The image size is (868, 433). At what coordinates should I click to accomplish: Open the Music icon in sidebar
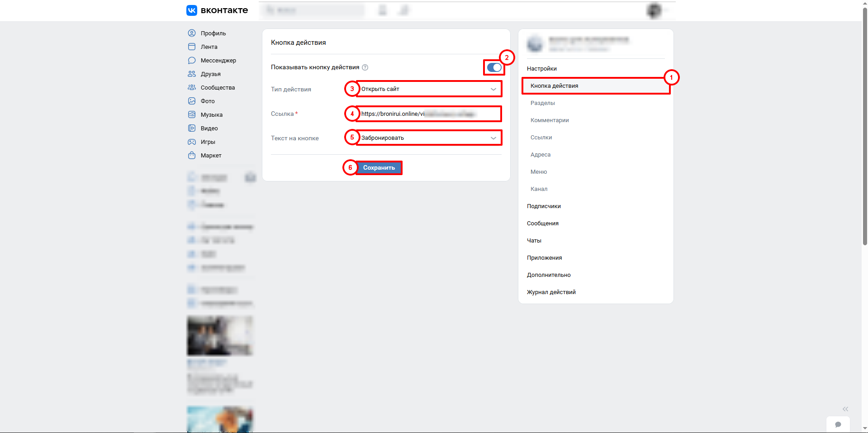192,114
